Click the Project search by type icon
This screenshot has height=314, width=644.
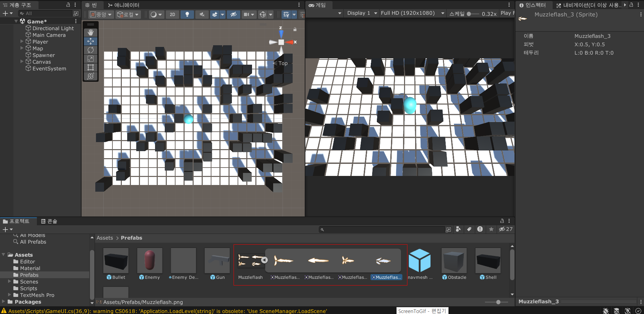[x=458, y=229]
